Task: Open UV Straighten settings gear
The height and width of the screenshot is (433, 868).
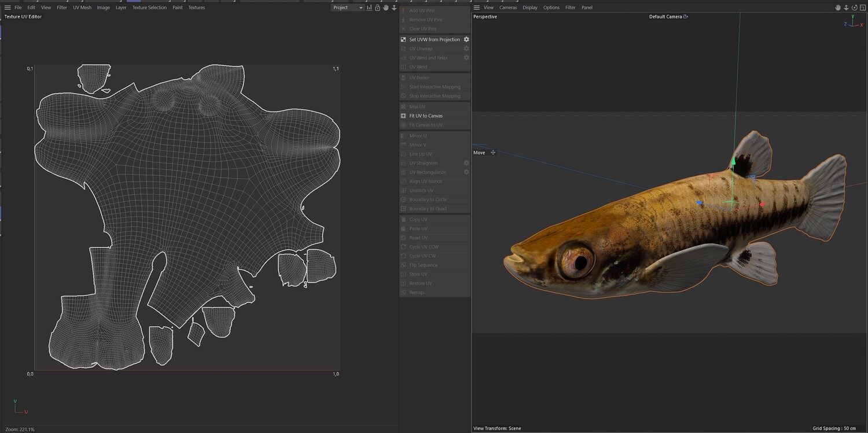Action: click(466, 163)
